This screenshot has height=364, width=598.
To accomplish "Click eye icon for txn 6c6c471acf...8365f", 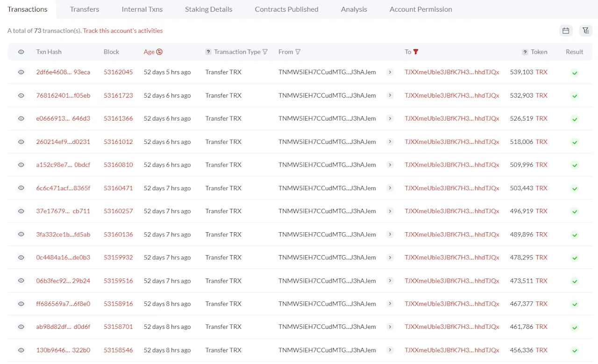I will (21, 188).
